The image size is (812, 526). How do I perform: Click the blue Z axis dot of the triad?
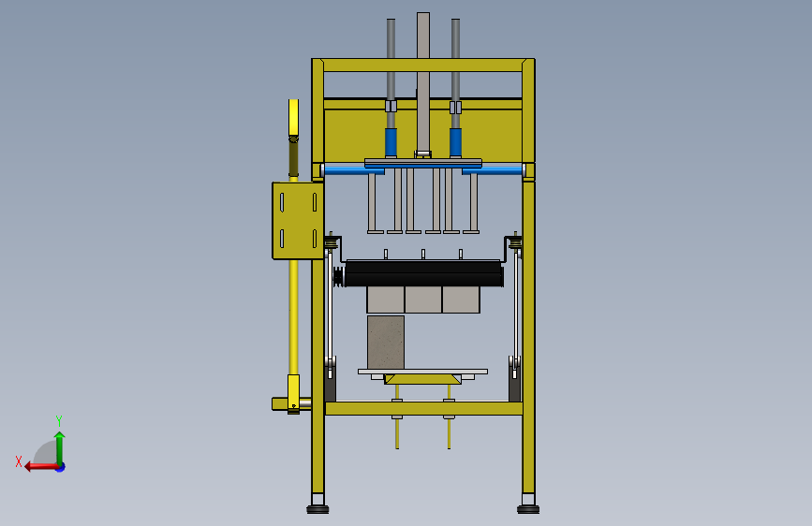[x=61, y=467]
